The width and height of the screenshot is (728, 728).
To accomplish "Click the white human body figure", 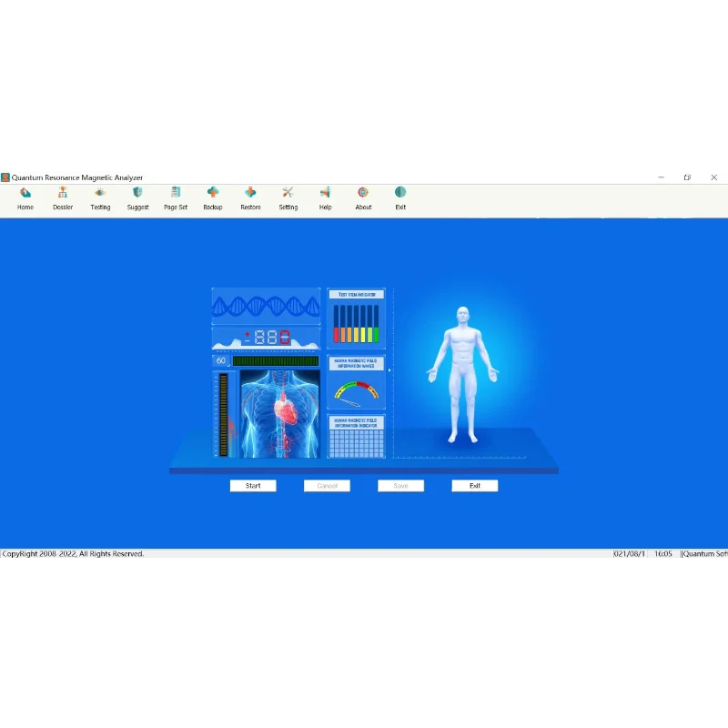I will pos(462,374).
